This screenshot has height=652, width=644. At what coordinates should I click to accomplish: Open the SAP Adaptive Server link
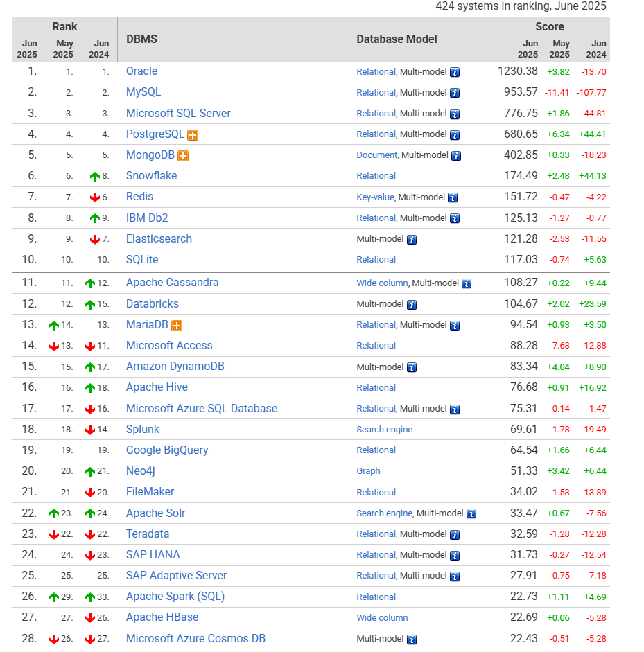176,576
